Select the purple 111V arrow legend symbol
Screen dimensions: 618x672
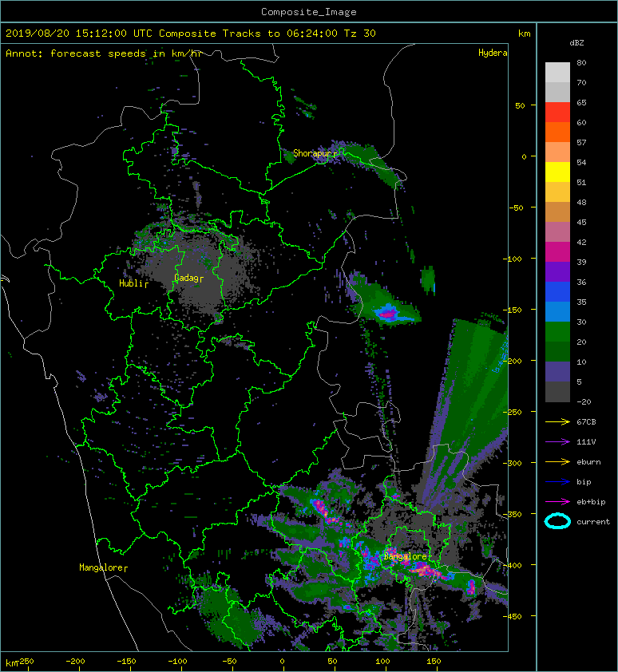(557, 441)
